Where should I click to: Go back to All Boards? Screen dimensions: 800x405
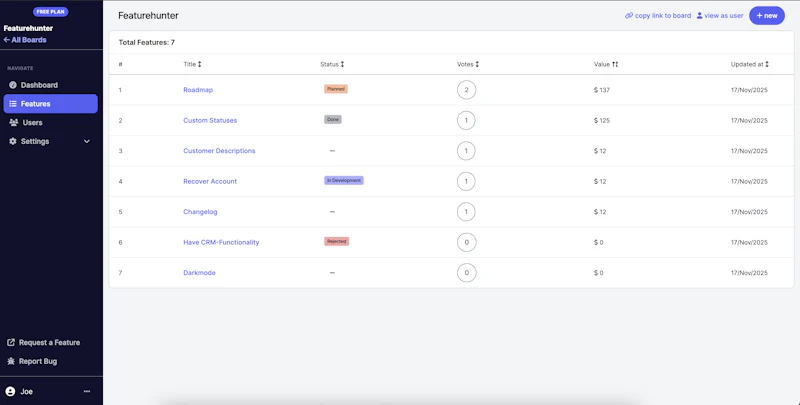click(25, 40)
